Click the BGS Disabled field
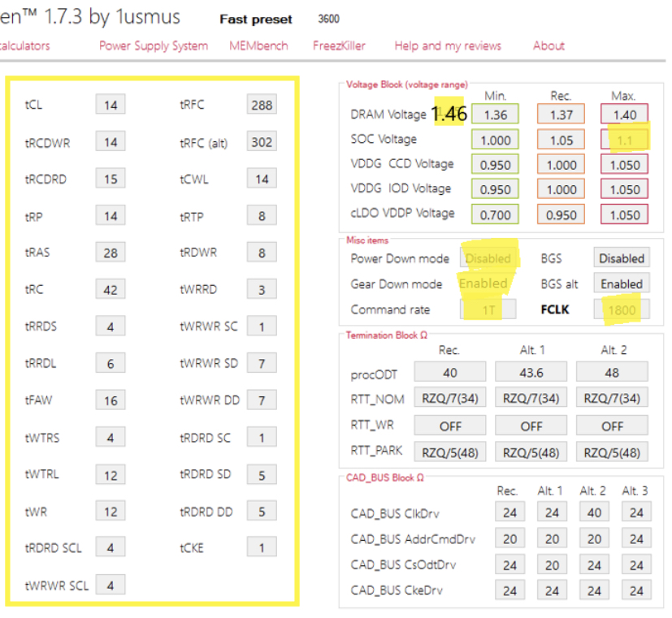This screenshot has width=672, height=618. coord(622,257)
